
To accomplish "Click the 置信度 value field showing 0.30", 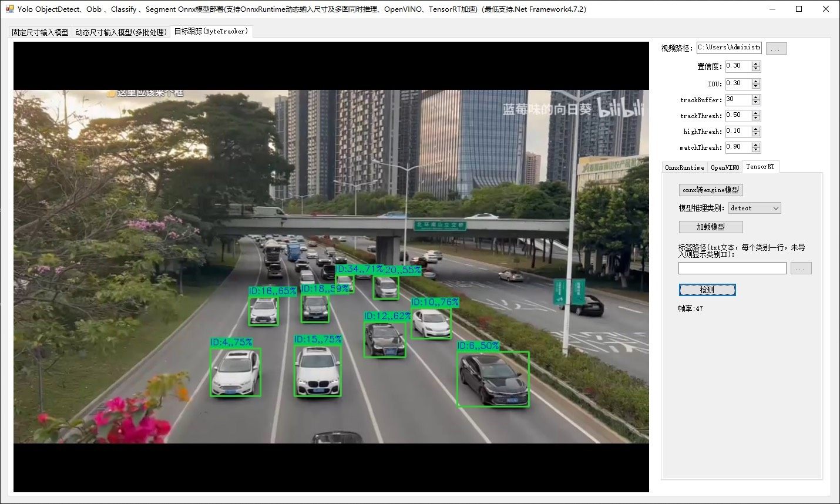I will [x=738, y=66].
